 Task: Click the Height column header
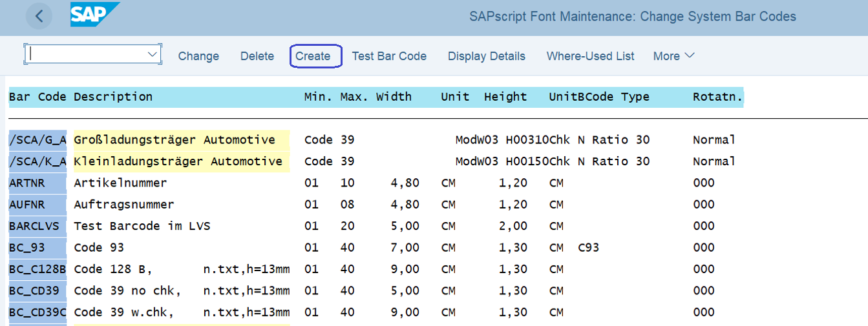pyautogui.click(x=505, y=97)
